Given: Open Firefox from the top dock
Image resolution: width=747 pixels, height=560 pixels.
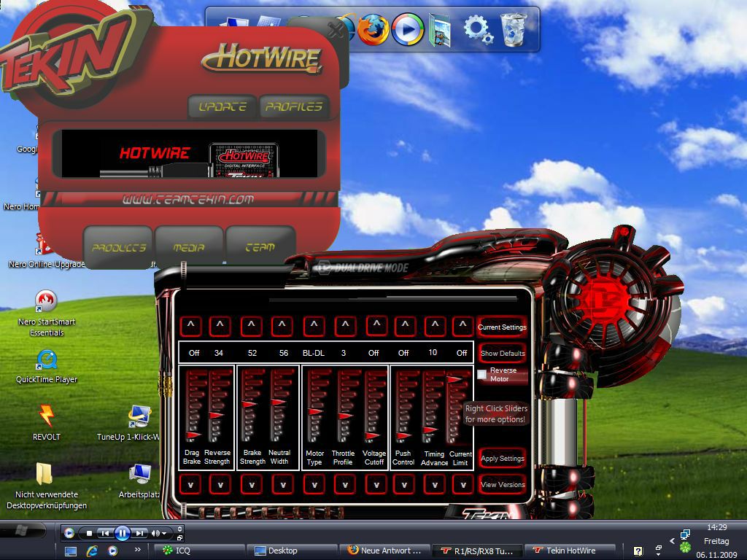Looking at the screenshot, I should point(373,29).
